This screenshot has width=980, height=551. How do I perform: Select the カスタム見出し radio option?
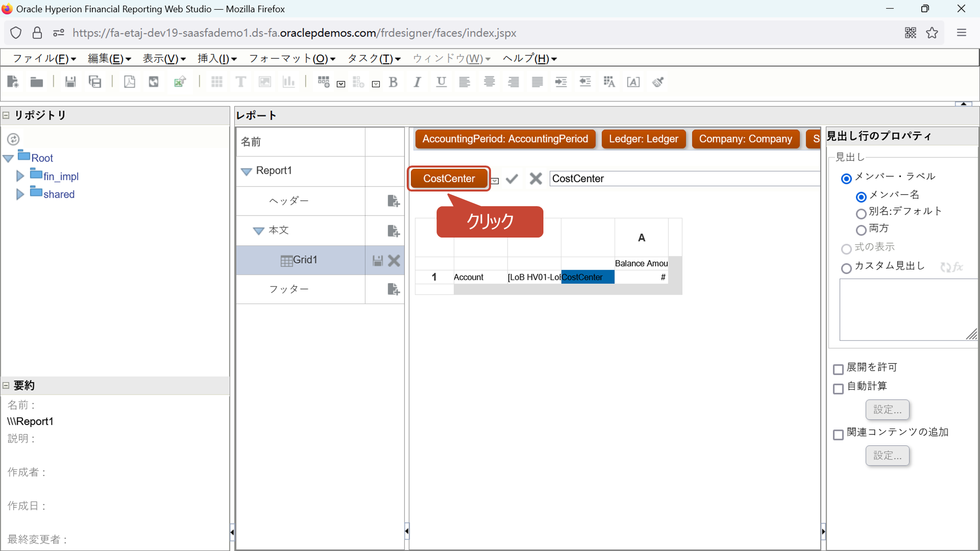pos(846,268)
